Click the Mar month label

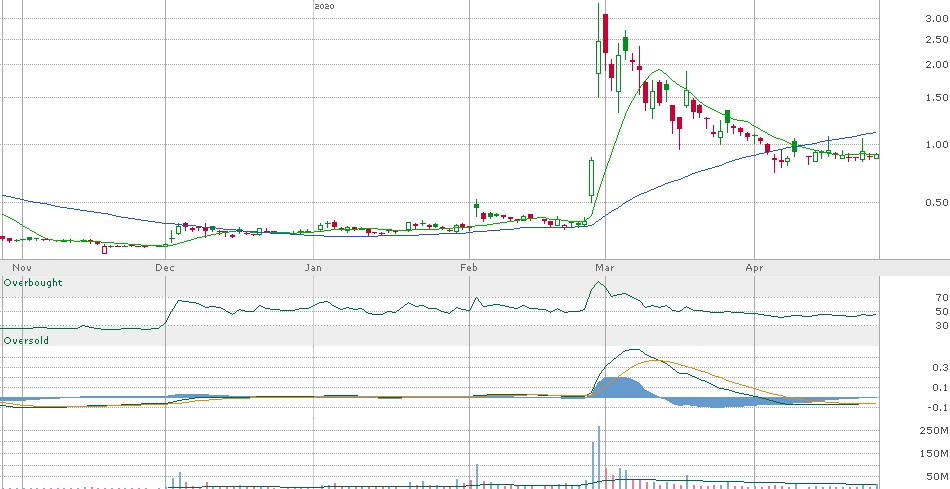click(605, 267)
